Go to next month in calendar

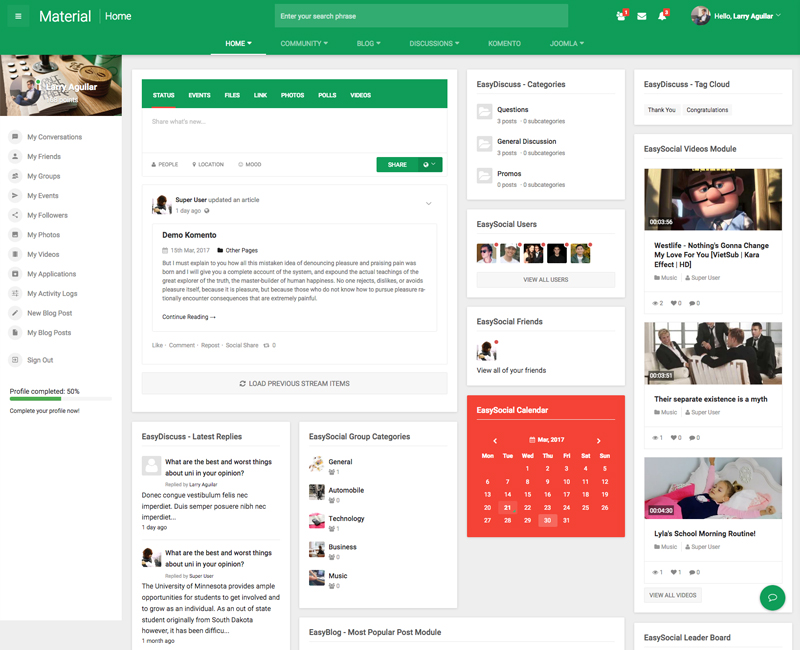coord(598,440)
